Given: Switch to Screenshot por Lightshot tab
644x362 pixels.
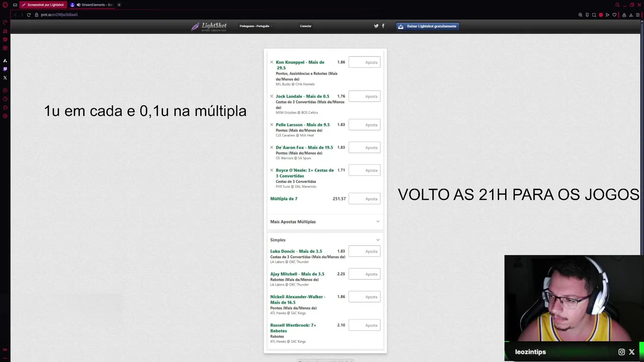Looking at the screenshot, I should (42, 5).
